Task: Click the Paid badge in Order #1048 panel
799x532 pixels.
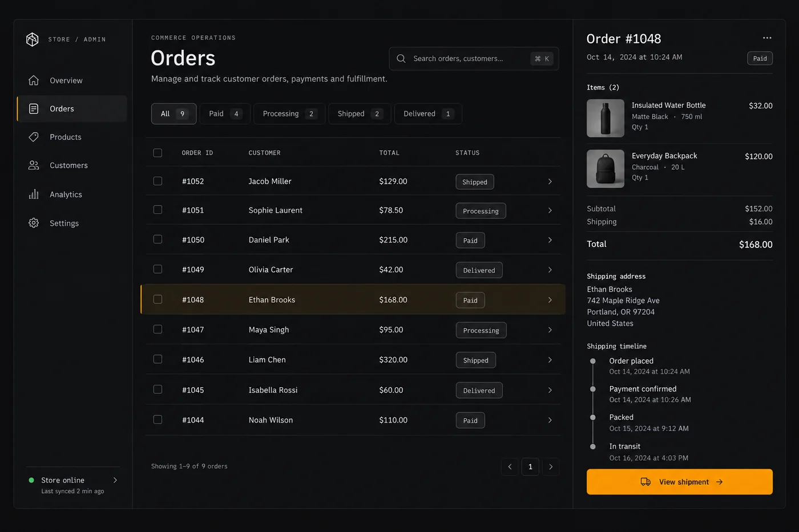Action: coord(760,58)
